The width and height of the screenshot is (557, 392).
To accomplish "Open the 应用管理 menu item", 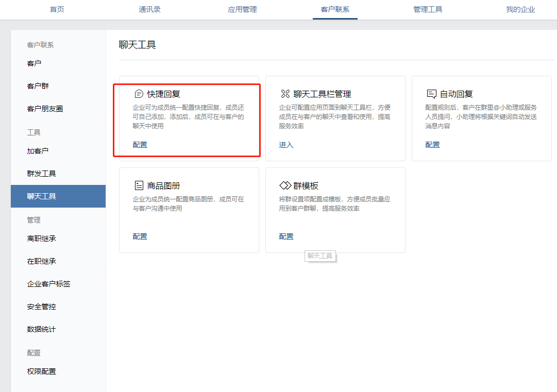I will (242, 9).
